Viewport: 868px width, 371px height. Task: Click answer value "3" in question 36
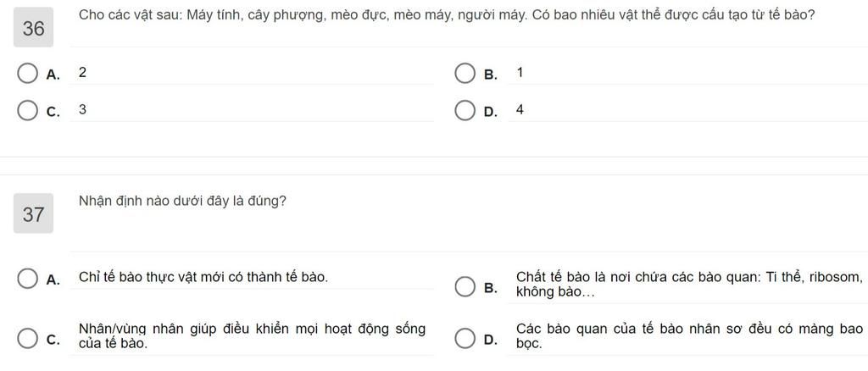(x=82, y=110)
